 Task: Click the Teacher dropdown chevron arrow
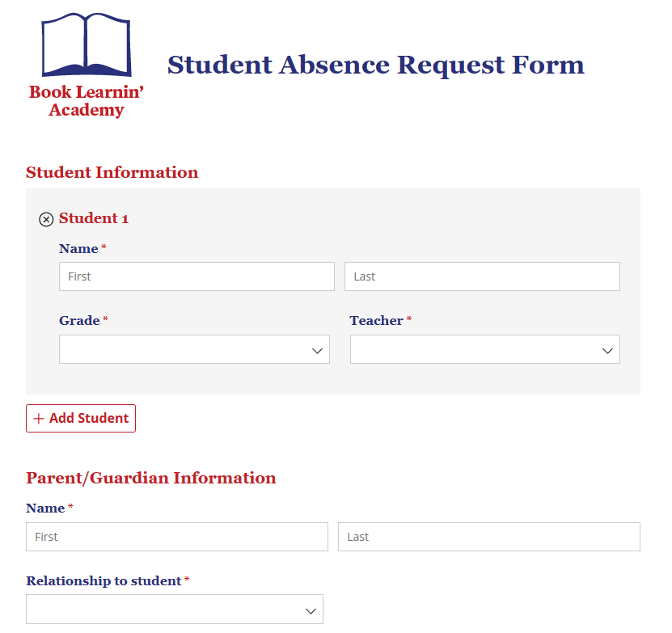pos(607,349)
